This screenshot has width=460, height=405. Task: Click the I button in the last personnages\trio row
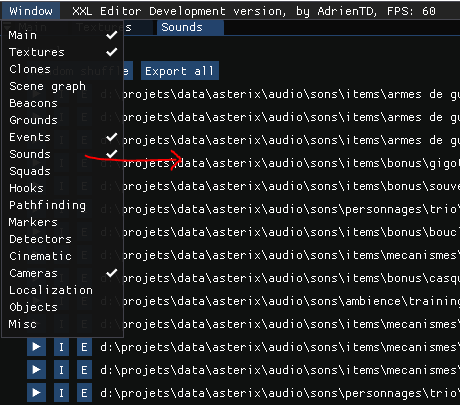point(61,393)
